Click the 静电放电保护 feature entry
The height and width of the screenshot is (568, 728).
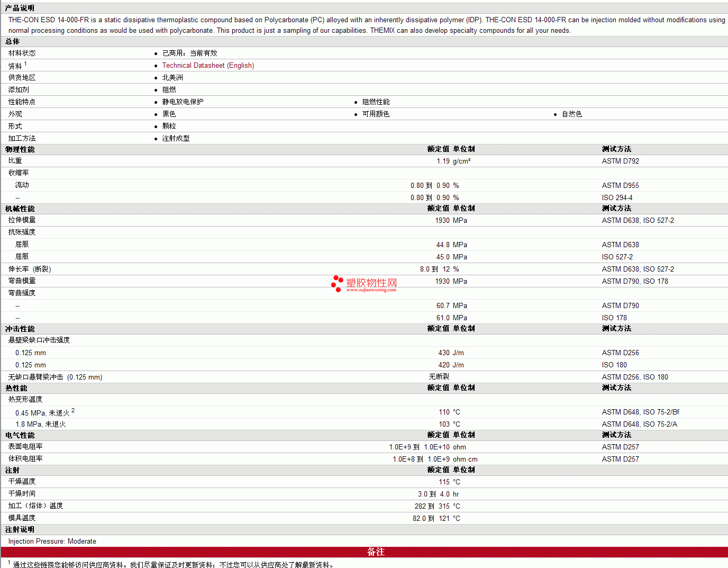tap(183, 102)
